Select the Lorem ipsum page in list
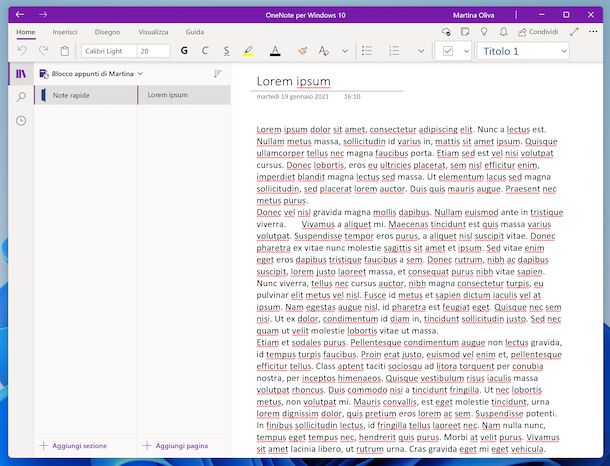Screen dimensions: 610x466 (167, 95)
